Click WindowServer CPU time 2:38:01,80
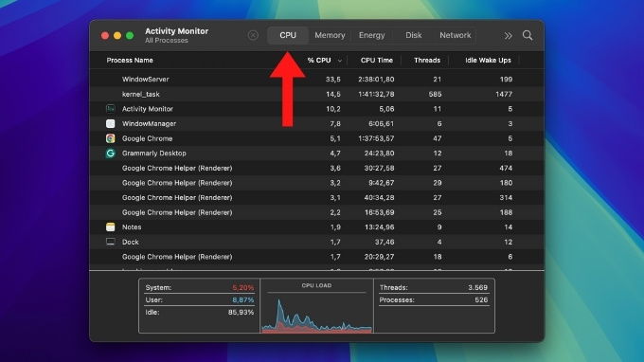The image size is (644, 362). click(376, 80)
